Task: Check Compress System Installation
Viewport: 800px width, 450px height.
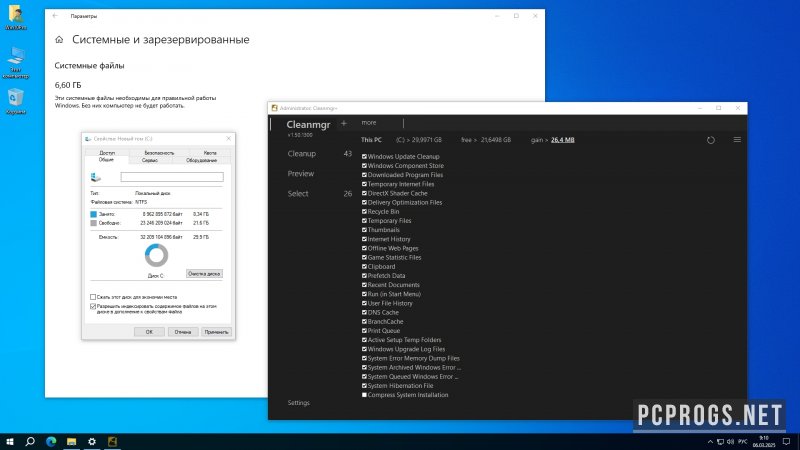Action: [x=364, y=395]
